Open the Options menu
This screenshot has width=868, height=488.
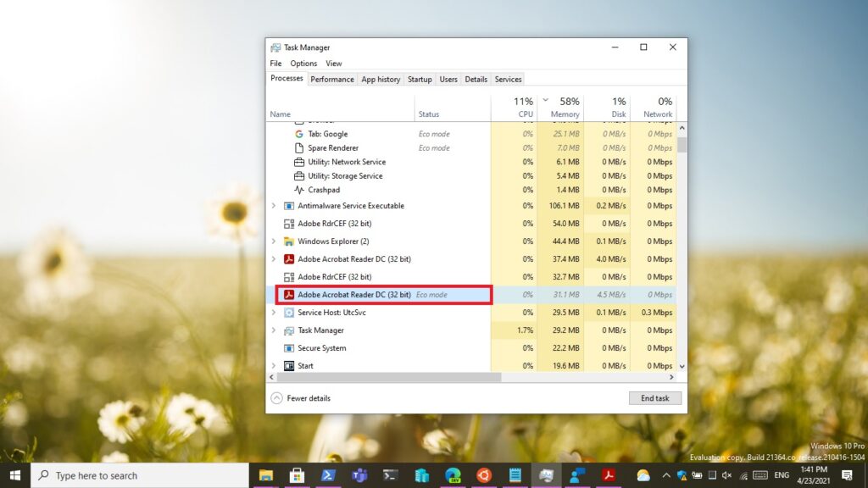303,64
